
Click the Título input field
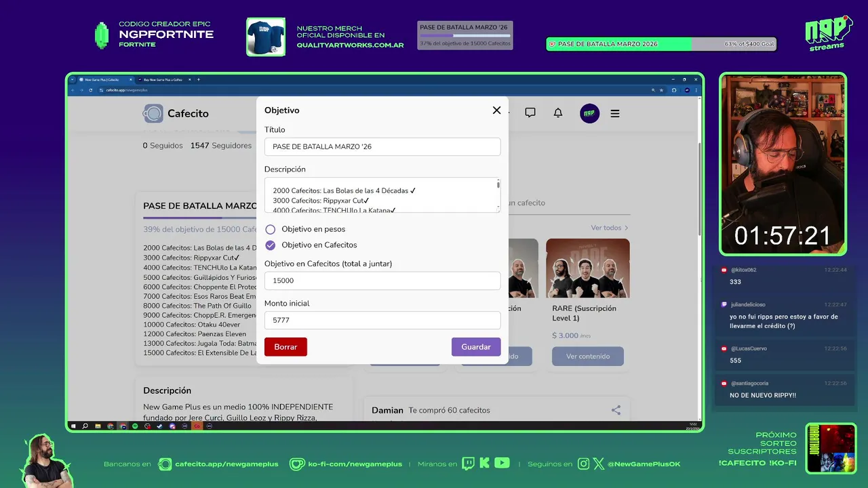point(382,146)
